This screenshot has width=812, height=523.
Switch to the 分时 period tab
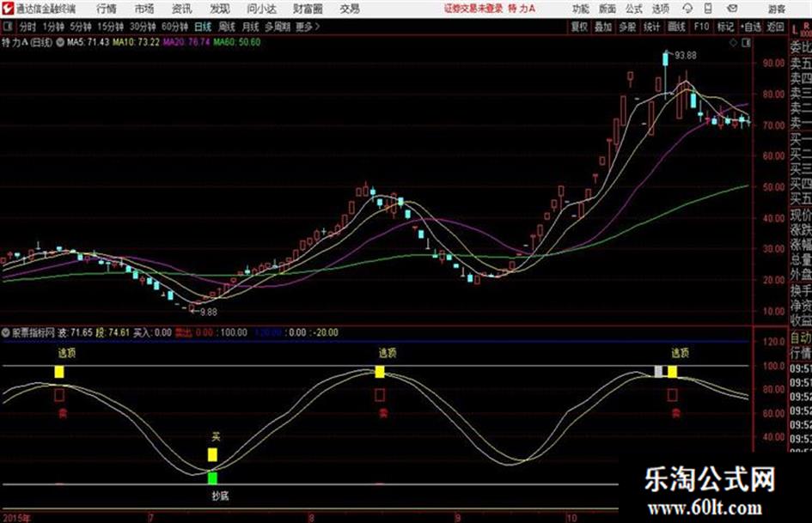27,27
